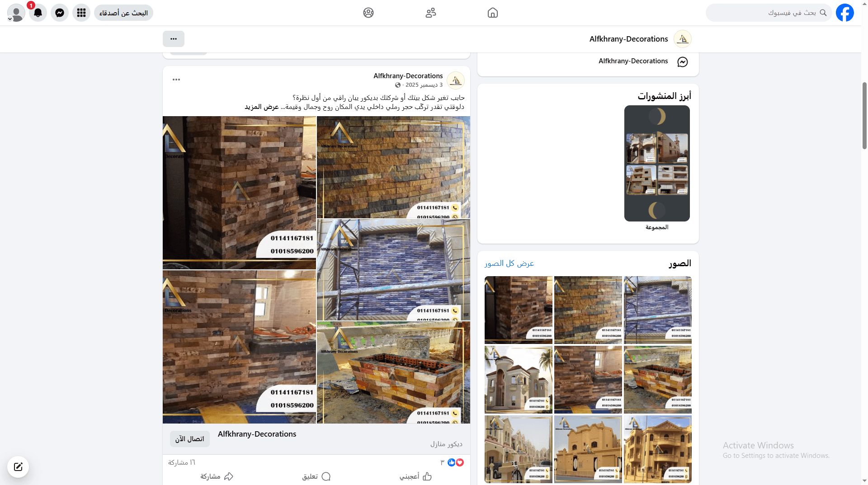Click the تعليق comment button

click(316, 476)
